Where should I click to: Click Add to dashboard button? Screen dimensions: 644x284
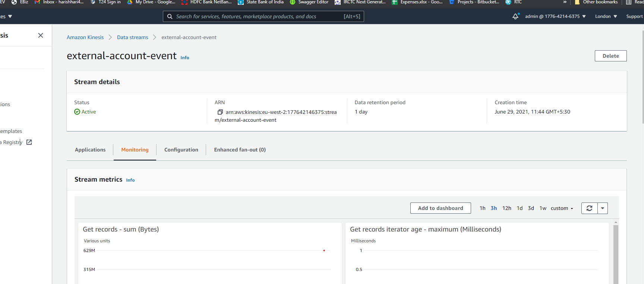(440, 208)
